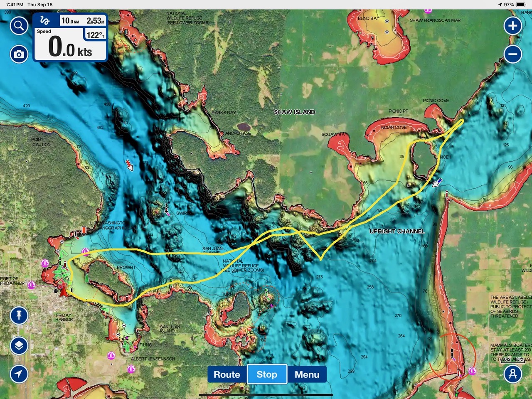This screenshot has width=532, height=399.
Task: Tap the large 0.0 kts speed display
Action: pyautogui.click(x=70, y=47)
